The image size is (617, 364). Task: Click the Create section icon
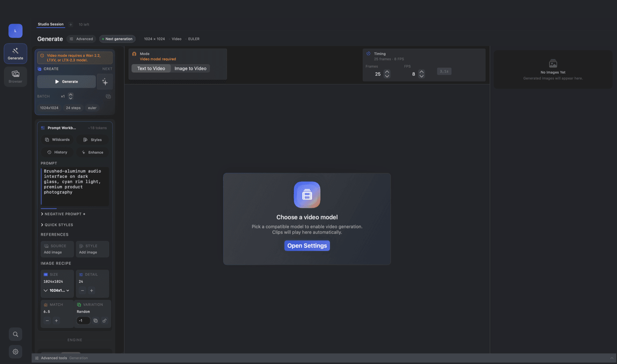(x=40, y=69)
